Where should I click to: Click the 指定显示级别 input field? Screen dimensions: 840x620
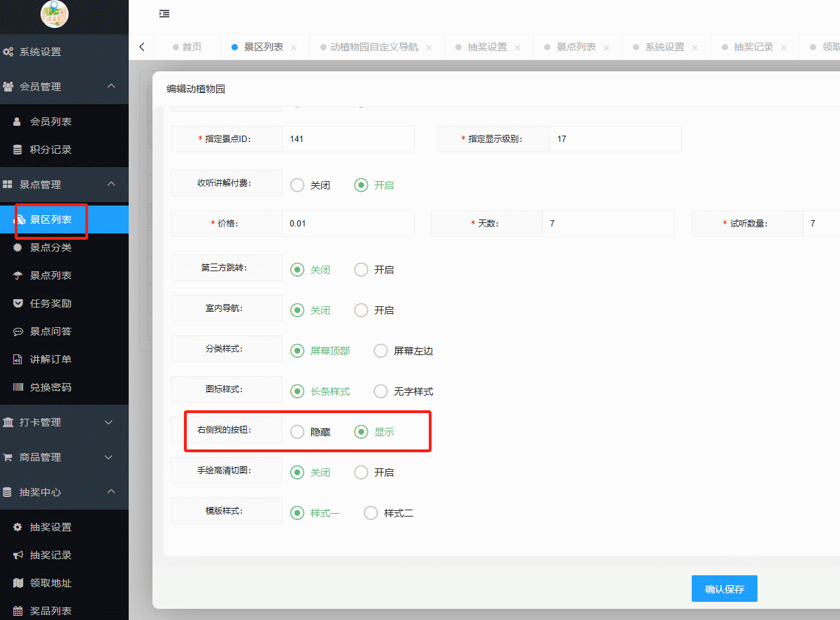[x=615, y=139]
